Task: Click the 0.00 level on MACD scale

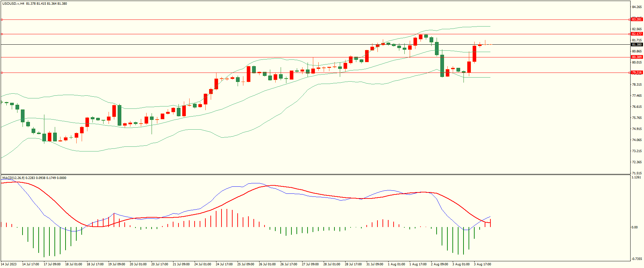Action: (634, 227)
